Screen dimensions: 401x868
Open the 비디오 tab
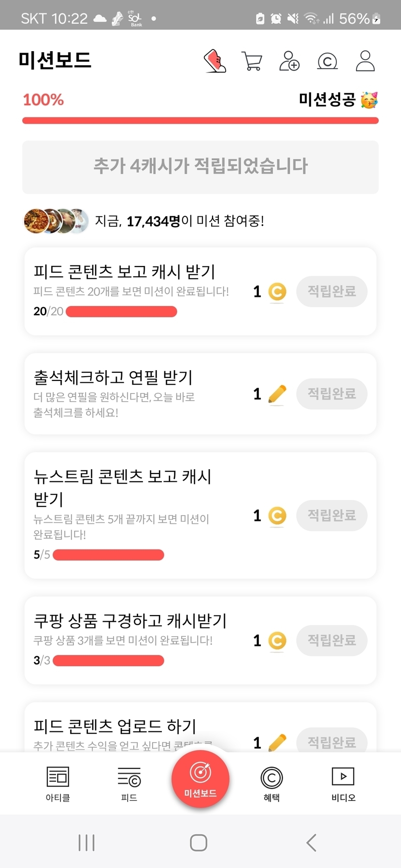pyautogui.click(x=343, y=784)
